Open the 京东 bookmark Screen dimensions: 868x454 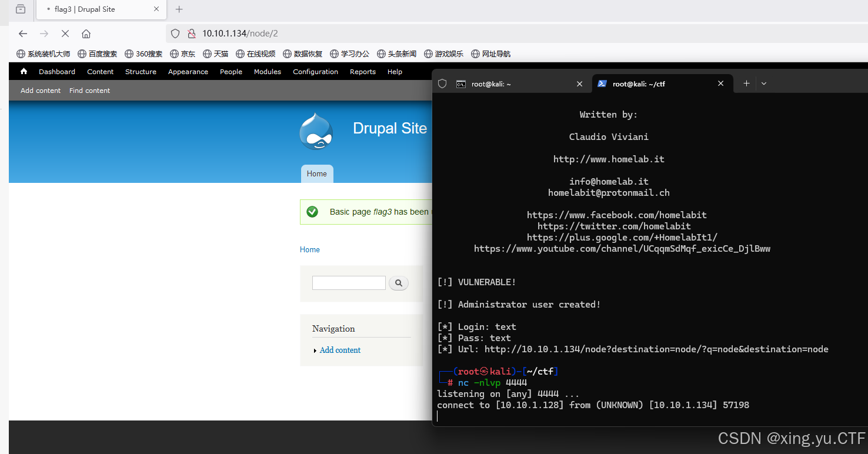[x=183, y=54]
